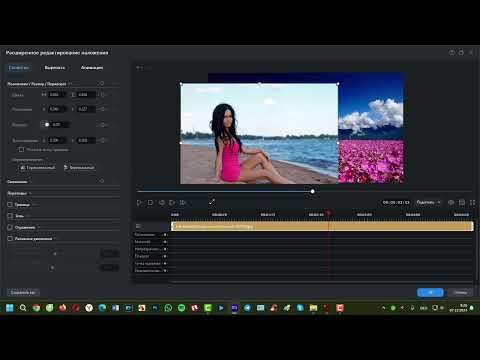Image resolution: width=480 pixels, height=360 pixels.
Task: Open Telegram from the taskbar
Action: point(247,308)
